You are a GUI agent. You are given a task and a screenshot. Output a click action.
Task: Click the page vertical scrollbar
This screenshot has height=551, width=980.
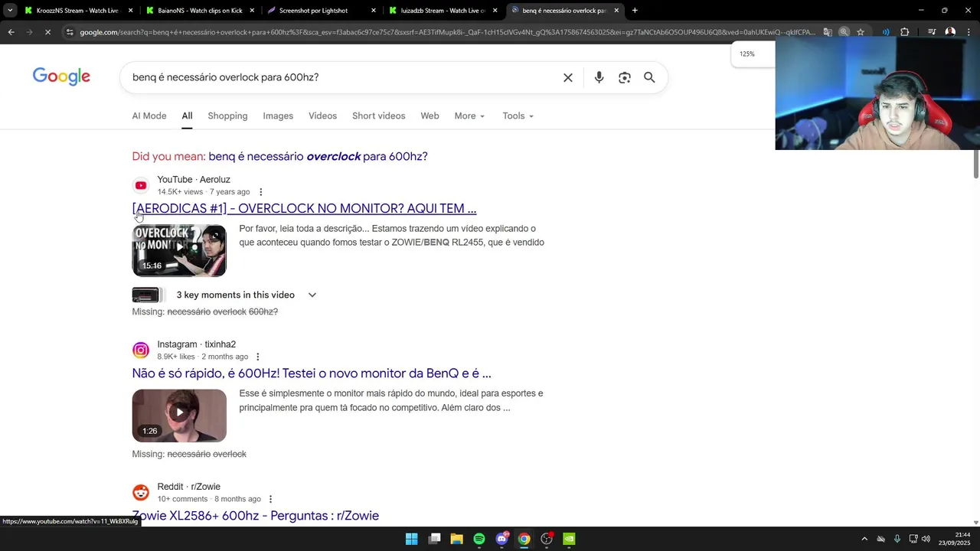click(976, 165)
